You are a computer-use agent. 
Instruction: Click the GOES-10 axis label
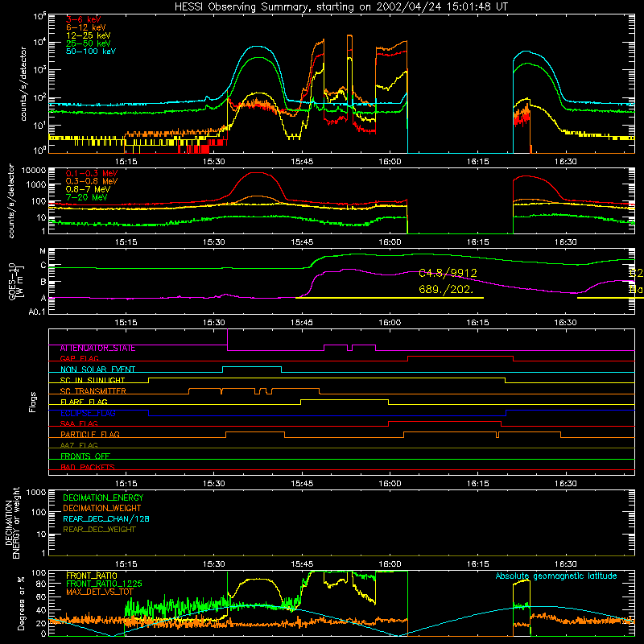16,281
